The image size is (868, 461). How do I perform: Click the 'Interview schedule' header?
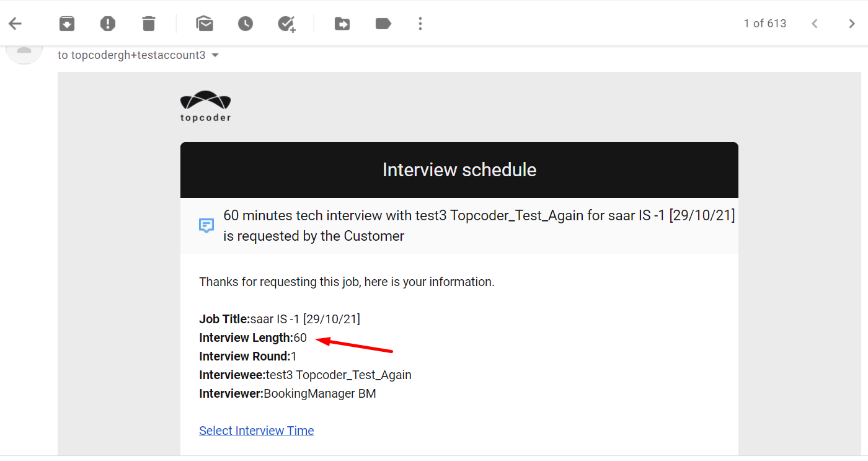(x=459, y=170)
